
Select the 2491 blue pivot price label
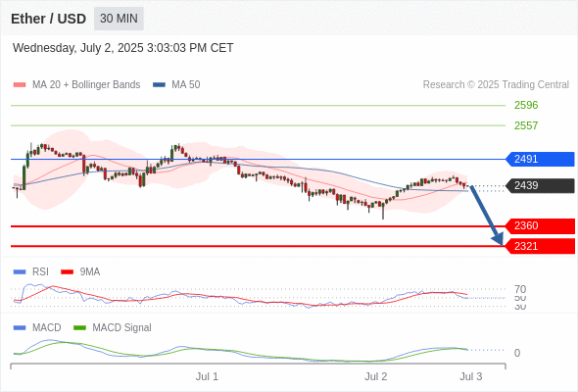click(540, 159)
